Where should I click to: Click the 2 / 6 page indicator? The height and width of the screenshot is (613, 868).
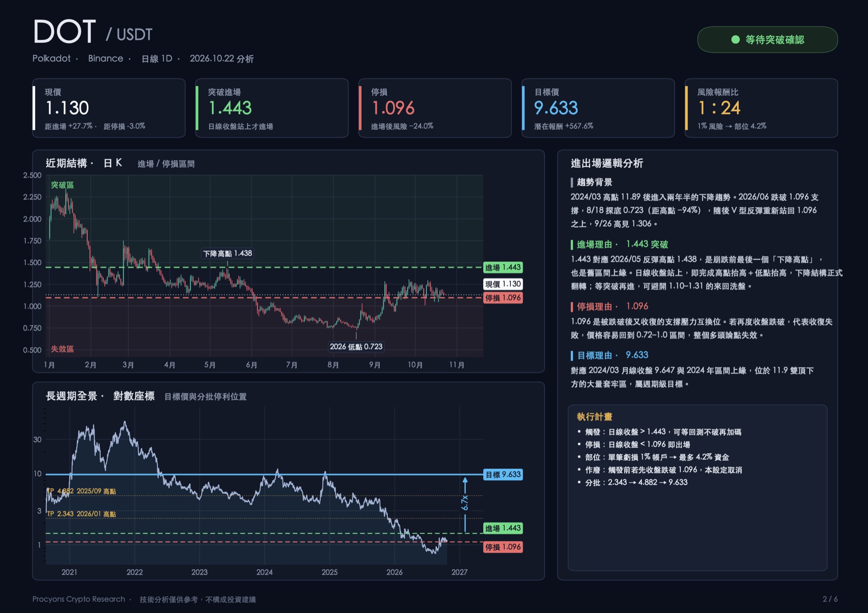pos(830,599)
